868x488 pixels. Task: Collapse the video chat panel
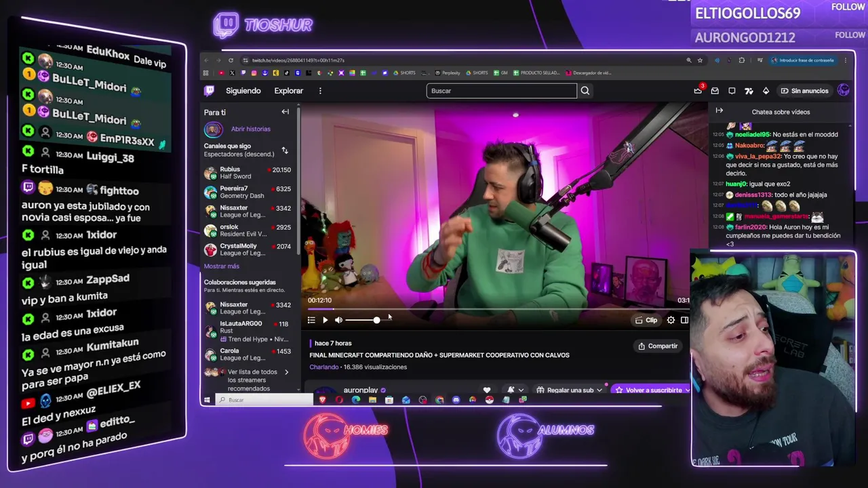[x=719, y=111]
